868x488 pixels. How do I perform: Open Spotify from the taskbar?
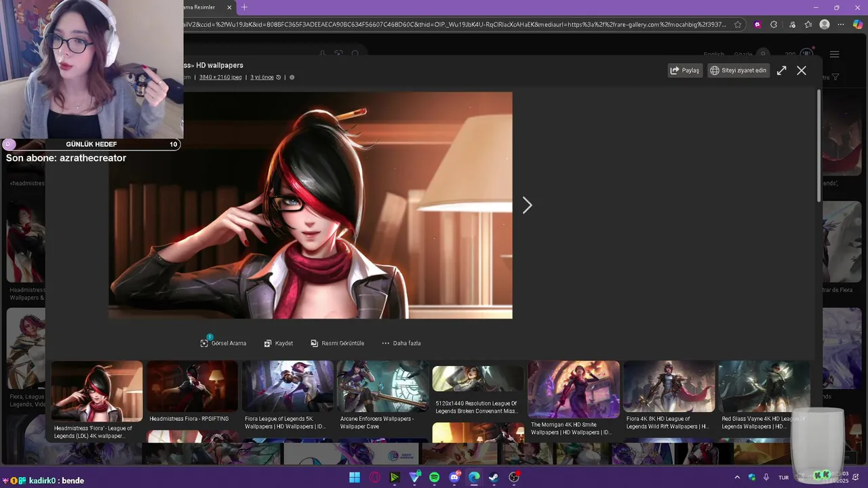435,477
